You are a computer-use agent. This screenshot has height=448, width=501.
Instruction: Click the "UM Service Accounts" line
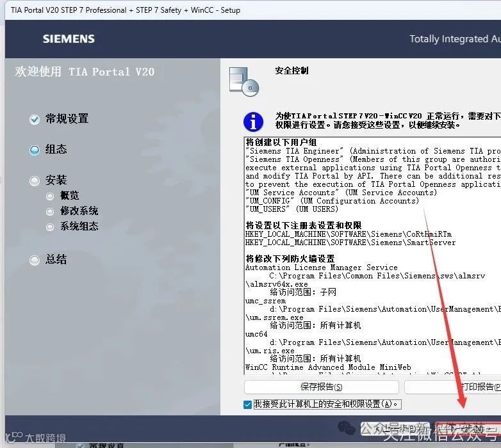click(341, 193)
